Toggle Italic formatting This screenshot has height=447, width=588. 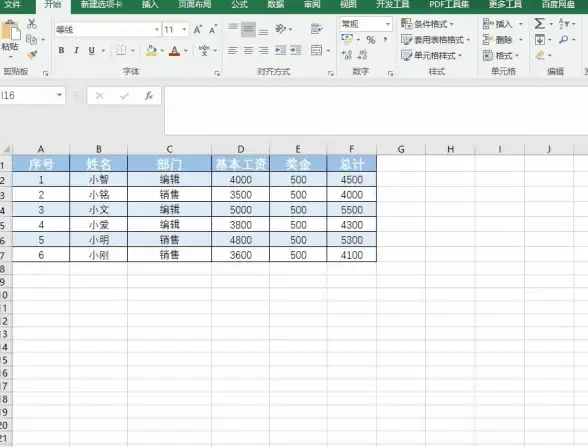pos(76,50)
